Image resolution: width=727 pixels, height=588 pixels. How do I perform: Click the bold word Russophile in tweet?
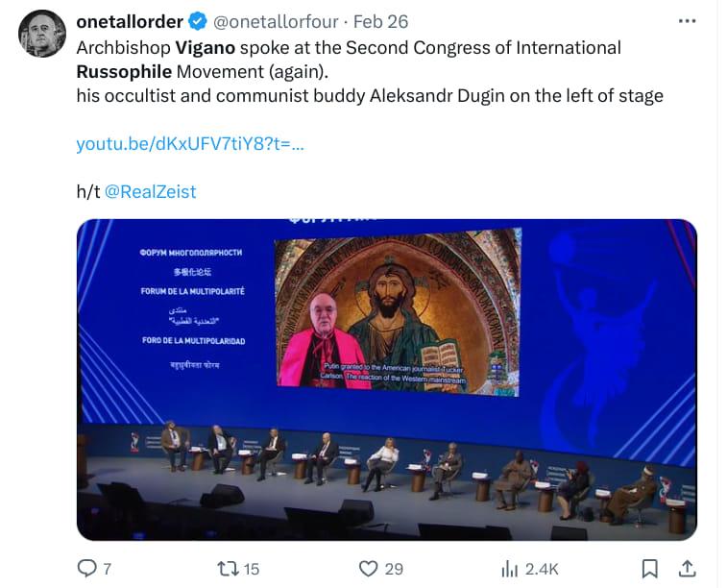click(x=124, y=71)
